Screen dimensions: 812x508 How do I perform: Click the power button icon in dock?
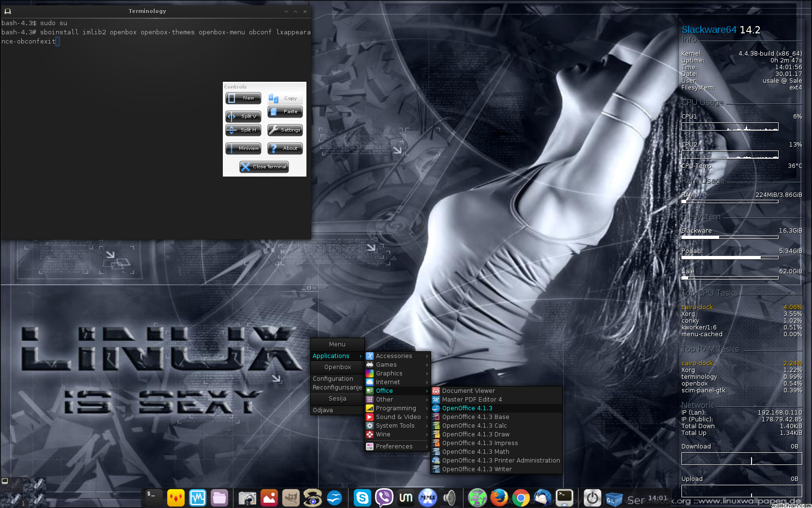coord(592,497)
